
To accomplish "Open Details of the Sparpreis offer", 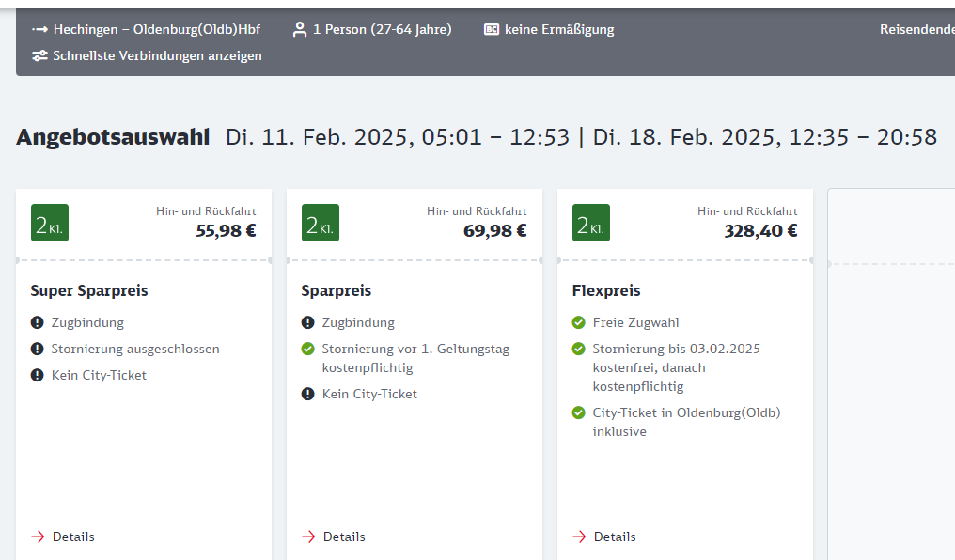I will pos(343,537).
